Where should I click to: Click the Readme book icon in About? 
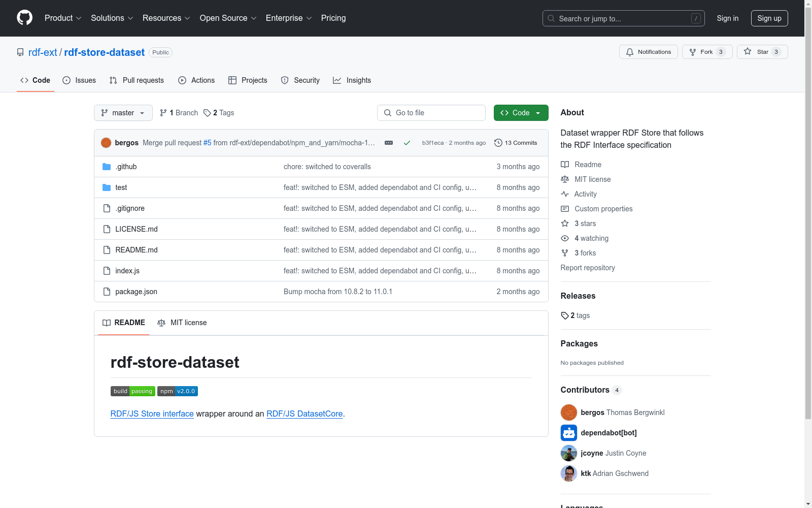(x=565, y=165)
